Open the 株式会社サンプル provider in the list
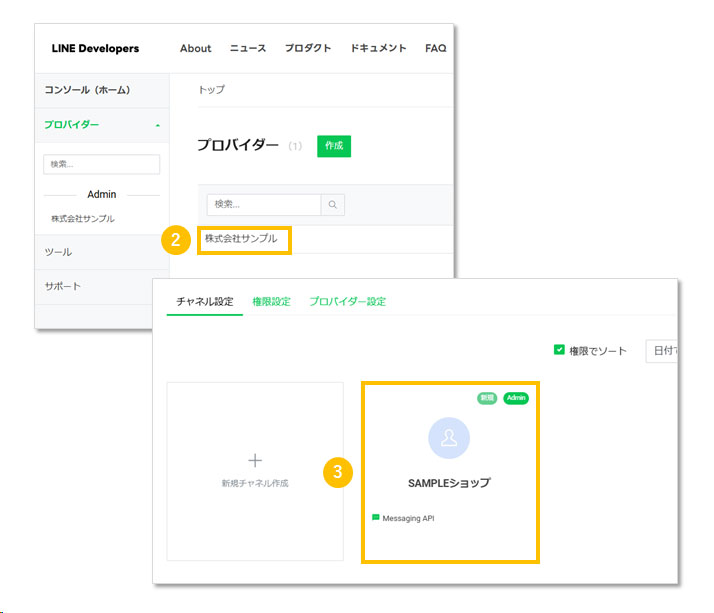 click(242, 239)
